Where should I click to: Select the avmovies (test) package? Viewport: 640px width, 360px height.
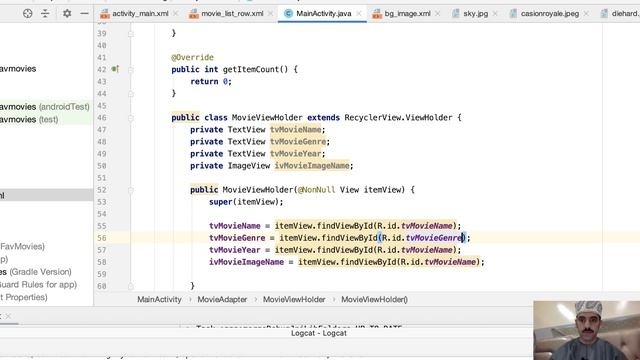coord(29,120)
